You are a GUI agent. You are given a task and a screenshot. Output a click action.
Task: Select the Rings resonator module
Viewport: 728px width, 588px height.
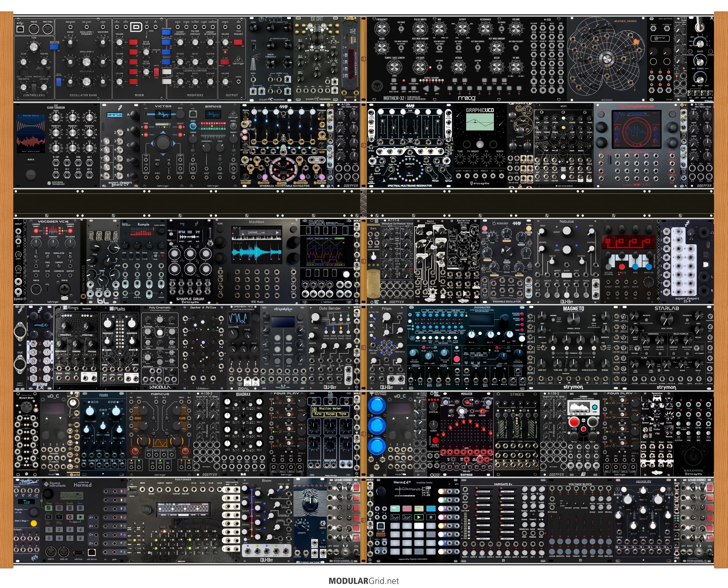coord(77,348)
